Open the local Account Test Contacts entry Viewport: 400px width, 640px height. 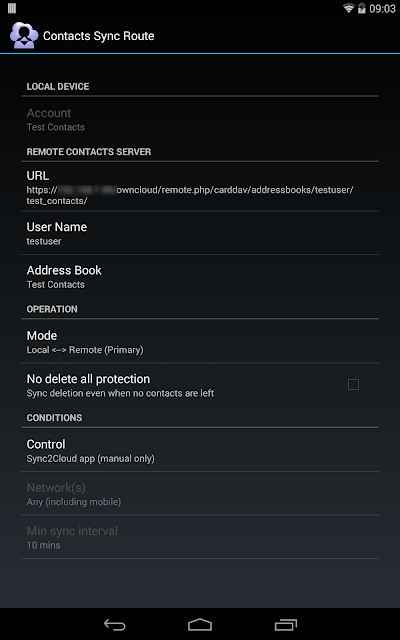tap(200, 119)
